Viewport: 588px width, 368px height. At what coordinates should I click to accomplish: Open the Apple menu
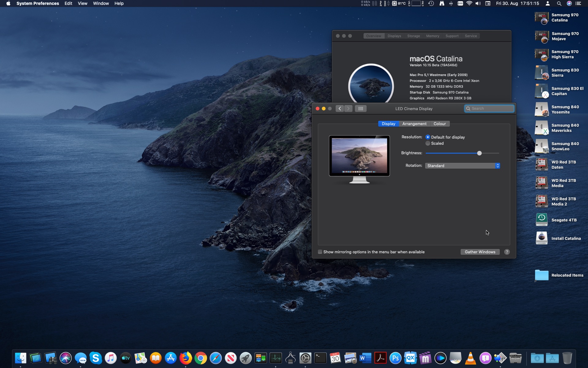(x=8, y=3)
